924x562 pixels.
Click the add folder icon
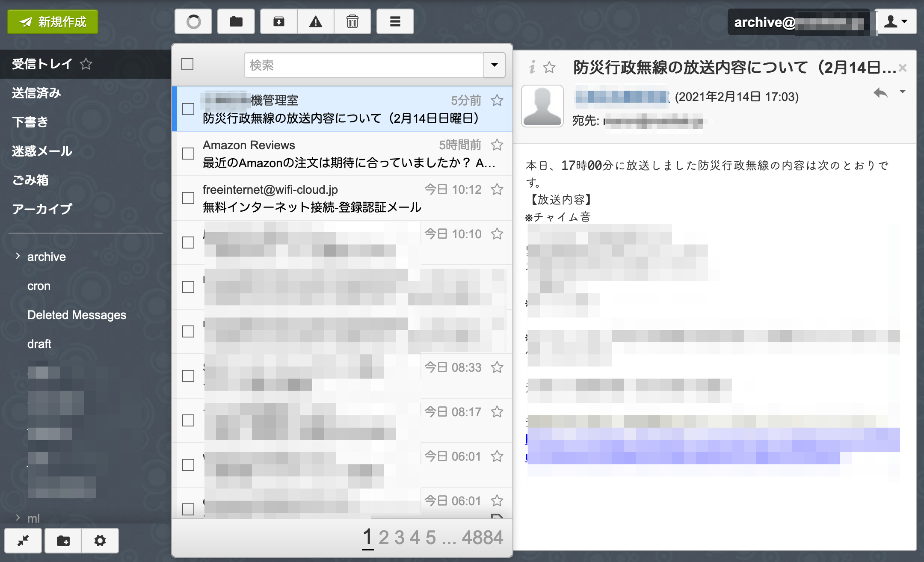click(63, 541)
